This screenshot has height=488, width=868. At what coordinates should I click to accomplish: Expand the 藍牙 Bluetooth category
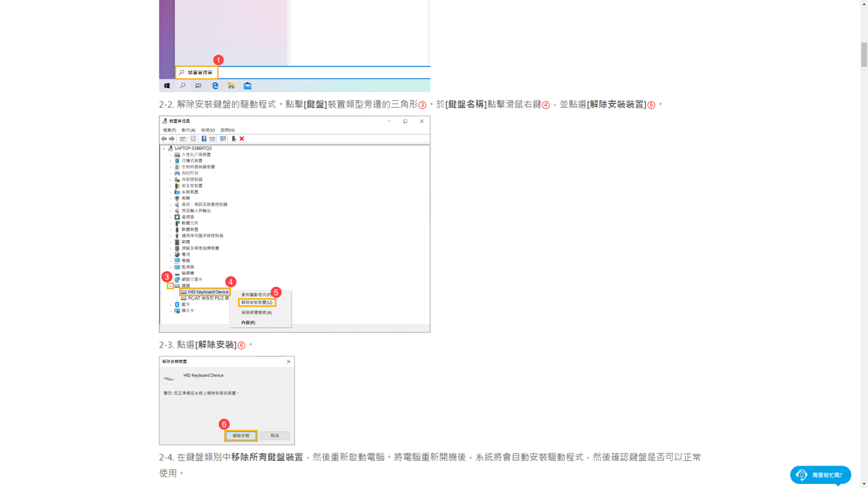[x=171, y=304]
